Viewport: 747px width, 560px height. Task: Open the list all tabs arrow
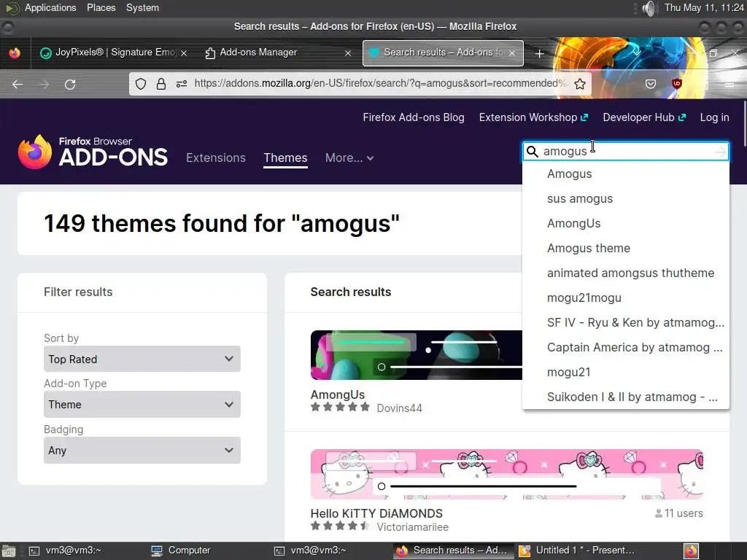[x=637, y=52]
